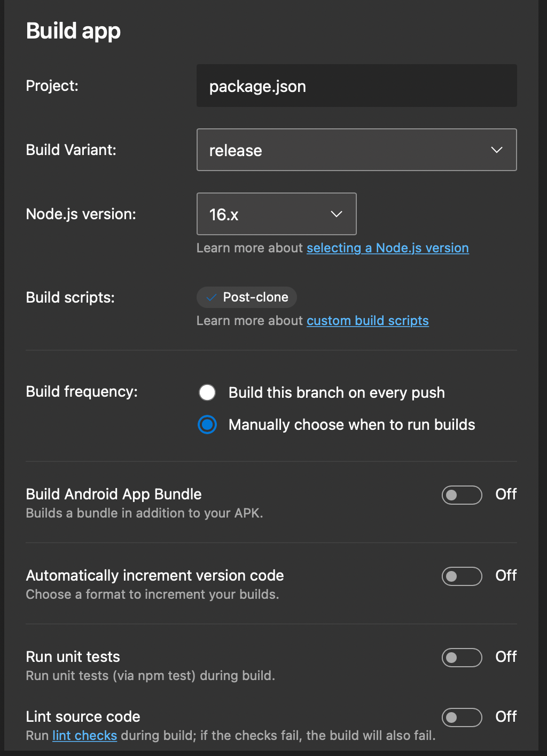Open the Node.js version dropdown

[x=276, y=214]
